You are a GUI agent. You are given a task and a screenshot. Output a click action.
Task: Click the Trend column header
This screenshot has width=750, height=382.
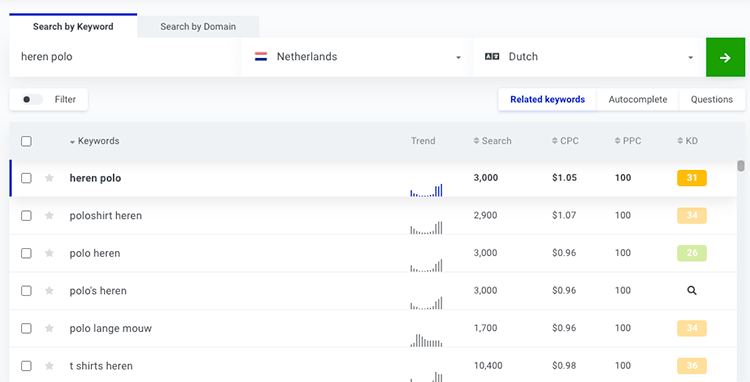click(x=423, y=141)
